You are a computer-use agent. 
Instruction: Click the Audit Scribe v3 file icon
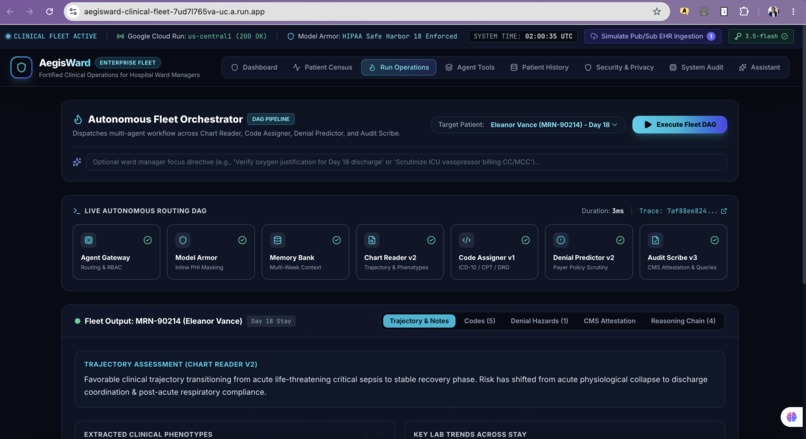click(655, 240)
